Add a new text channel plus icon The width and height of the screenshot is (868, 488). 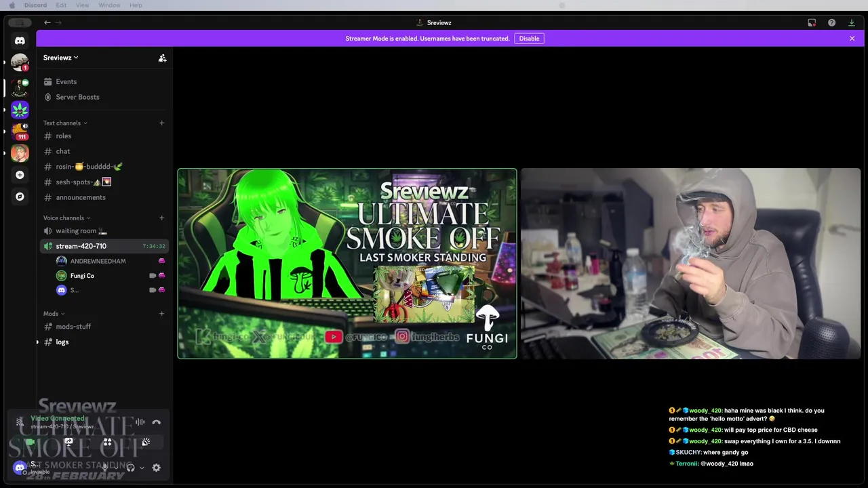click(161, 123)
